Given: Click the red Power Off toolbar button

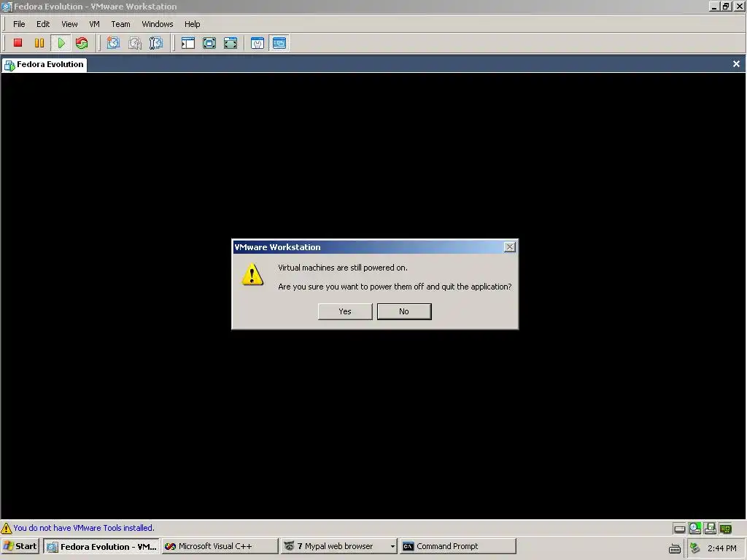Looking at the screenshot, I should 18,43.
